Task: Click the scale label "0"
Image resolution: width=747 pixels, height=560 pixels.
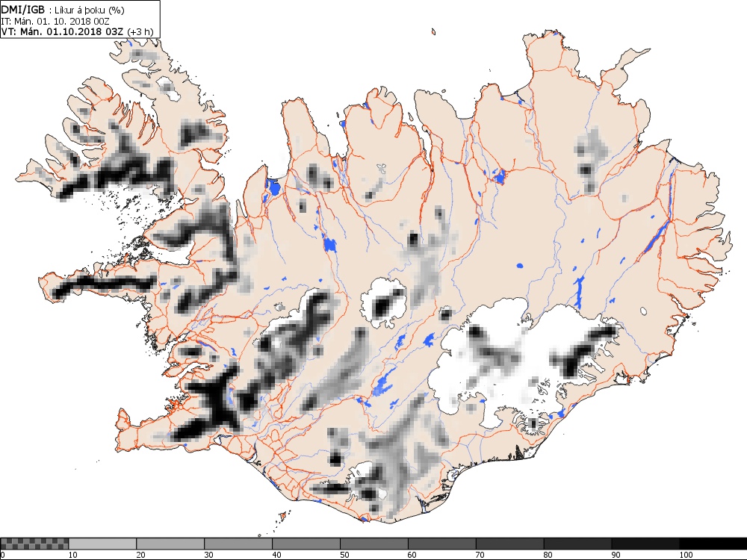Action: pos(2,555)
